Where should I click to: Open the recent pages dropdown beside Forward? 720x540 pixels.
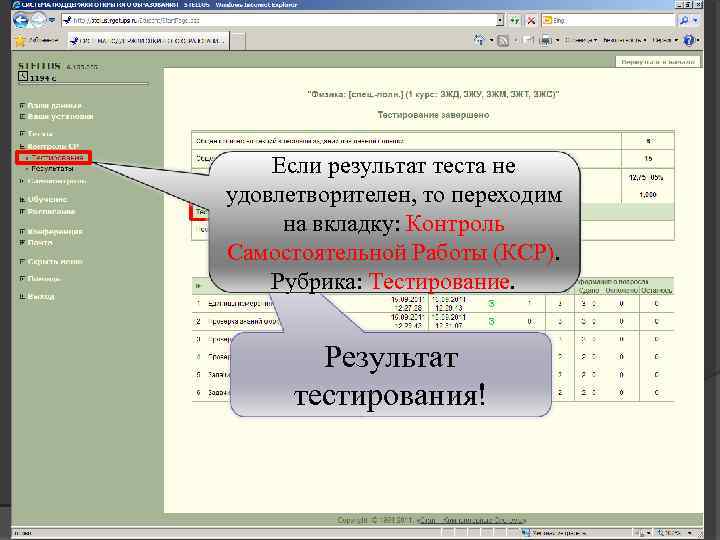pos(52,20)
